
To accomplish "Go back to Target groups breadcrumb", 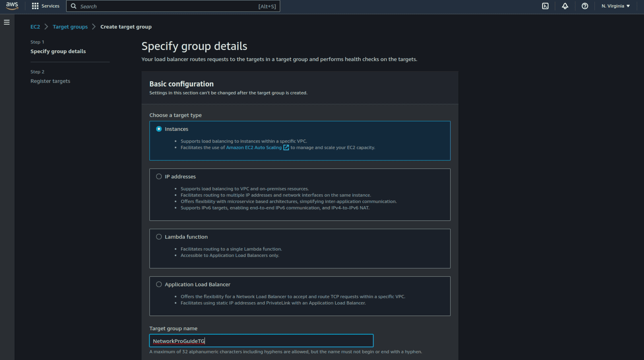I will tap(70, 27).
